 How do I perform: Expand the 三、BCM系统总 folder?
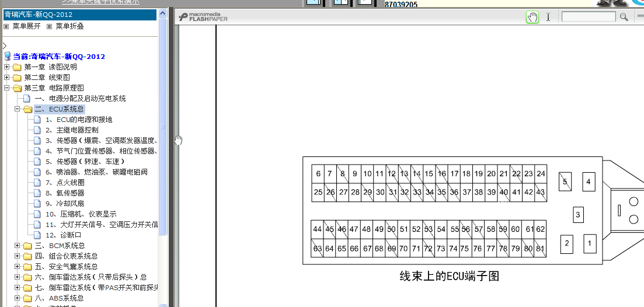click(x=18, y=246)
